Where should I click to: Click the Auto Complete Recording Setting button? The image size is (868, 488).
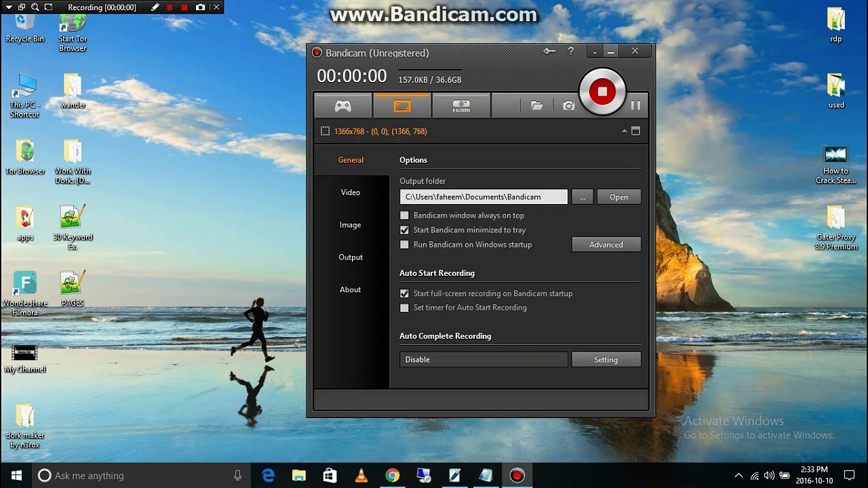click(x=606, y=360)
